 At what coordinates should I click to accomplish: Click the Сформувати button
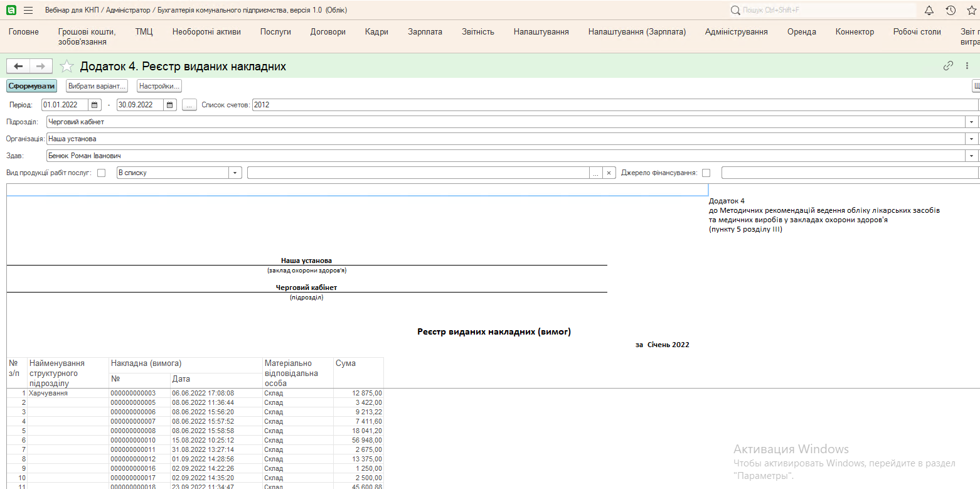[x=31, y=86]
